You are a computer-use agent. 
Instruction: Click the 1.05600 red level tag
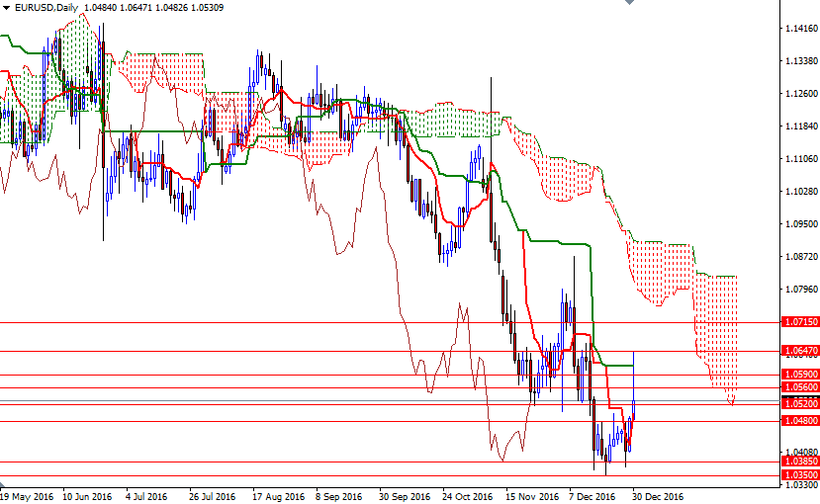point(799,387)
